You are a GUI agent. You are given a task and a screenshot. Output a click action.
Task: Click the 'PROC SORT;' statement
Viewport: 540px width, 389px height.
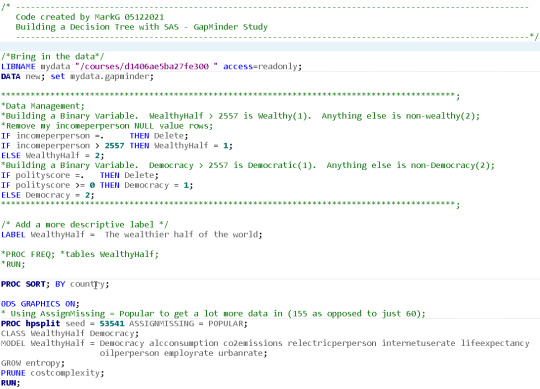25,284
